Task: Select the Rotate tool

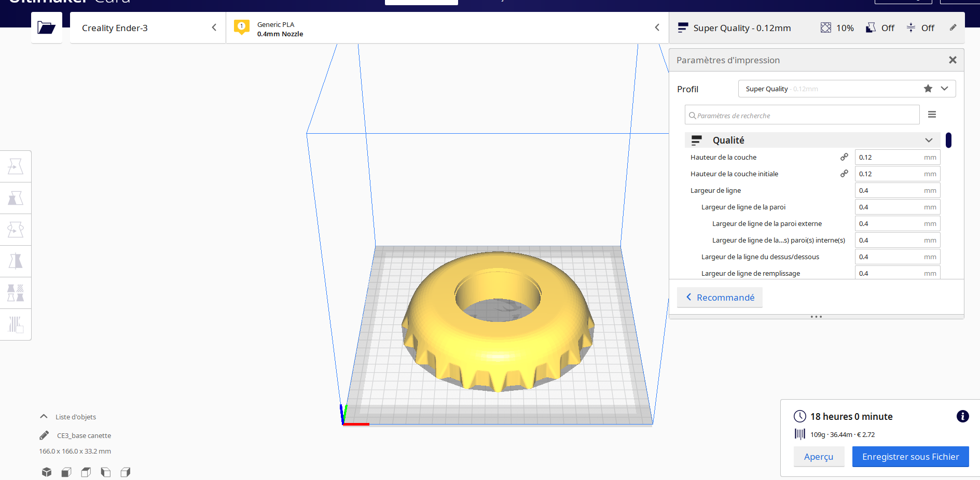Action: [x=16, y=230]
